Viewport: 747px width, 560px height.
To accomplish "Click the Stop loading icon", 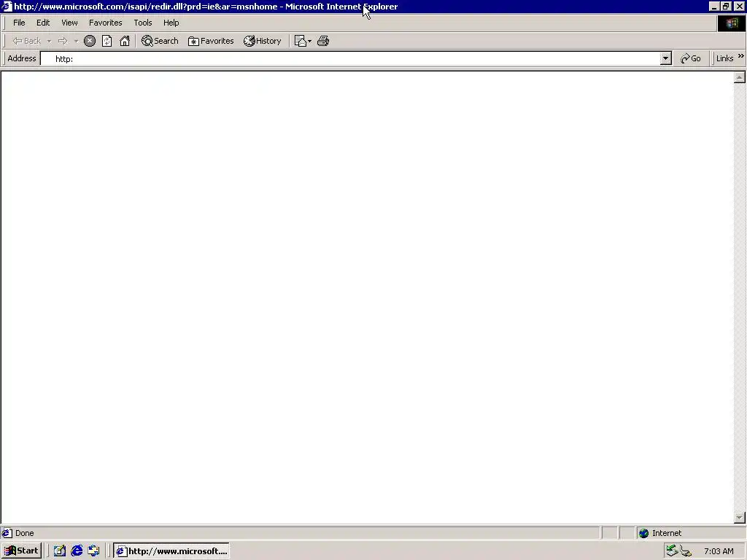I will (90, 41).
